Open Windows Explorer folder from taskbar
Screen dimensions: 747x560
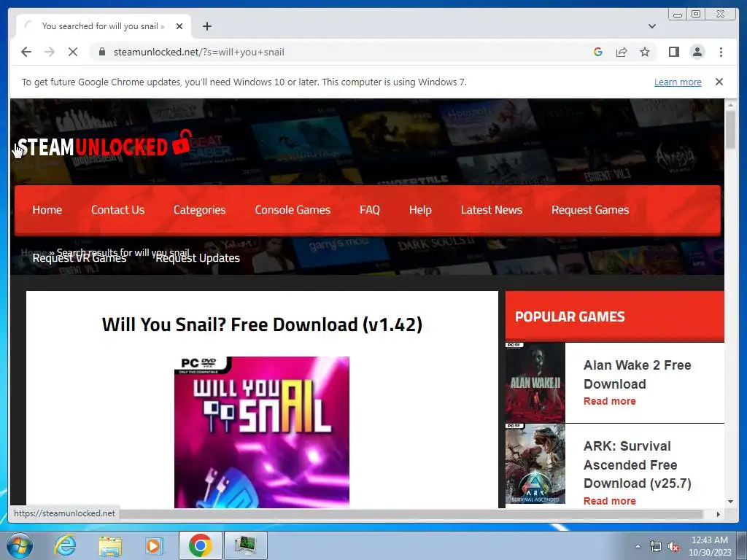pos(110,545)
